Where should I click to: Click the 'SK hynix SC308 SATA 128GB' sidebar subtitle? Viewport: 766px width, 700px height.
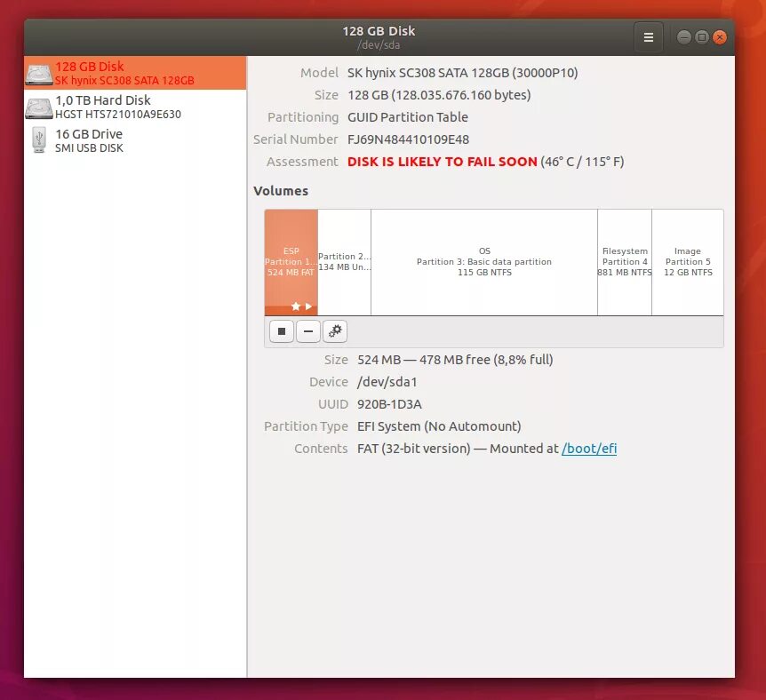tap(124, 81)
